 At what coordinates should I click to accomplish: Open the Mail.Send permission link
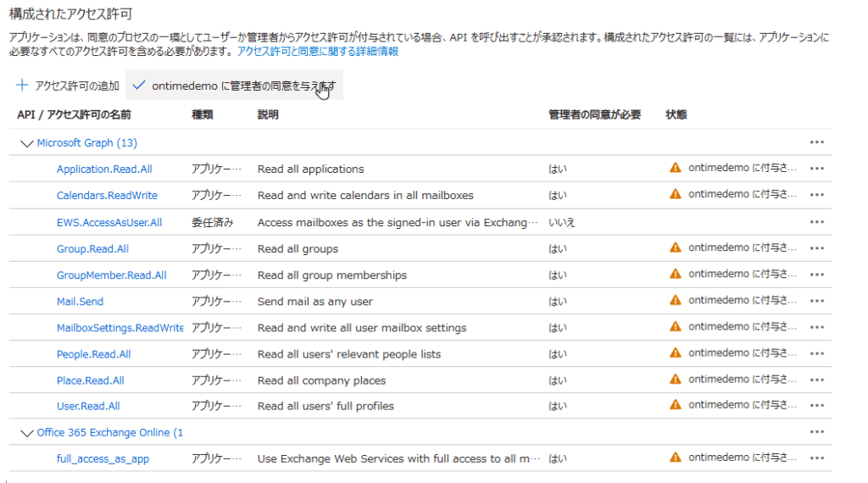tap(80, 302)
